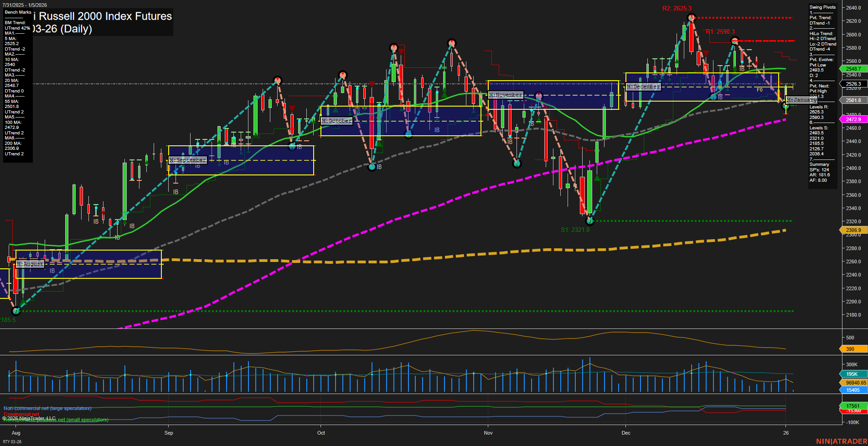Viewport: 868px width, 446px height.
Task: Click the NINJATRADER logo
Action: (841, 441)
